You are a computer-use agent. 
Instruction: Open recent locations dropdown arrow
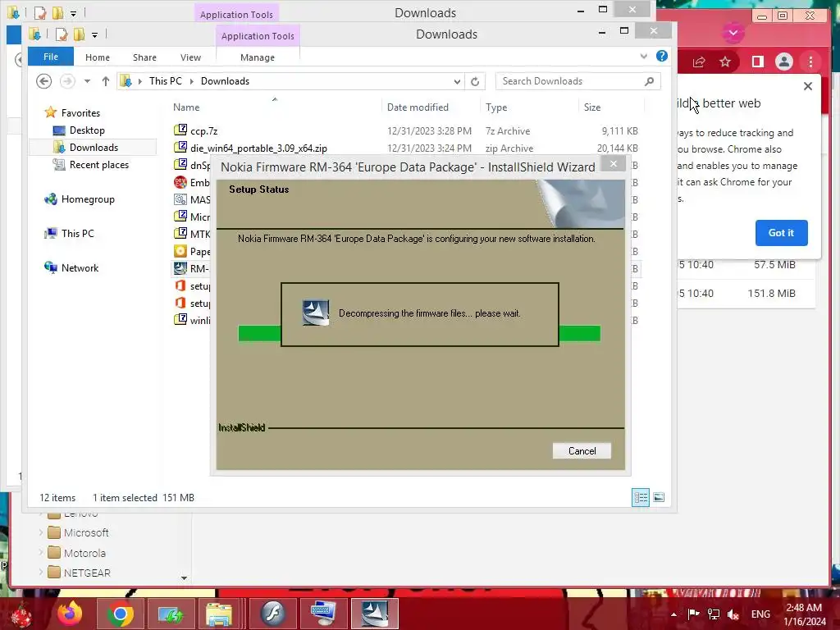click(87, 81)
